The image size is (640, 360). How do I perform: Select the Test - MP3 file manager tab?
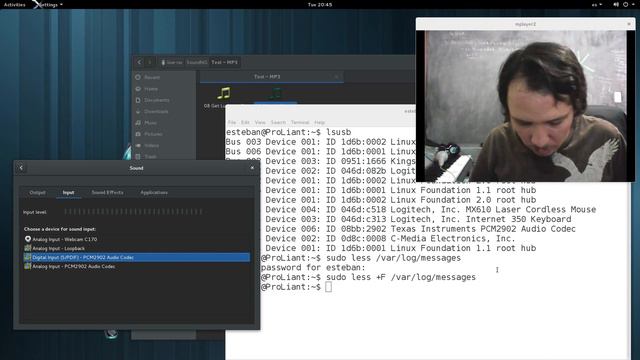[x=267, y=77]
